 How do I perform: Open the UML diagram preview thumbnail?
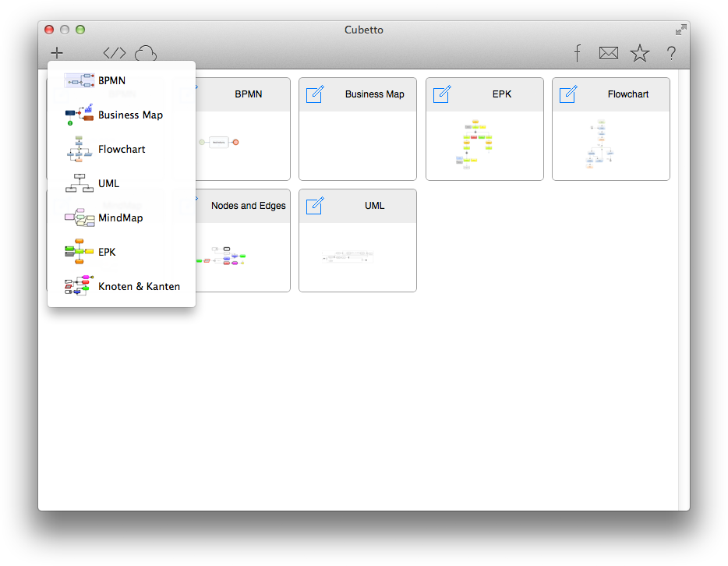click(x=348, y=256)
